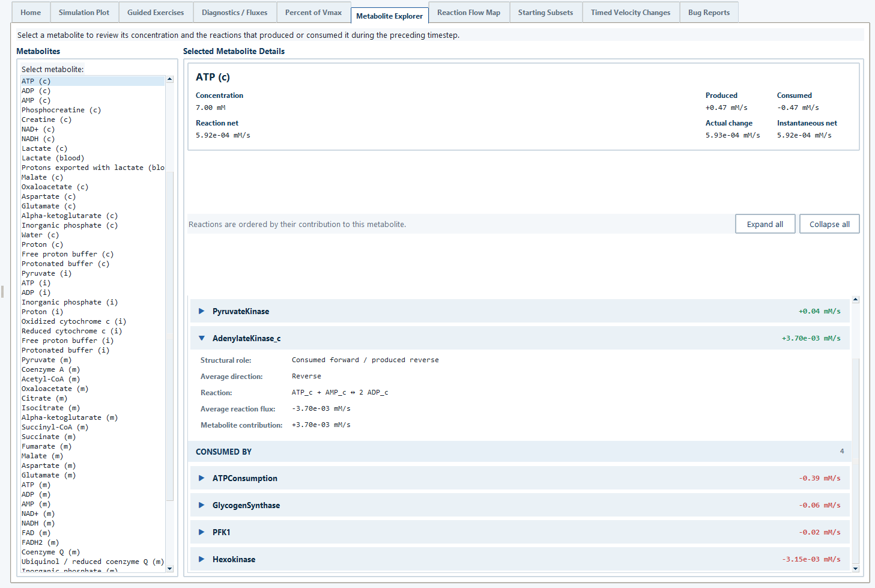This screenshot has height=588, width=875.
Task: Switch to the Simulation Plot tab
Action: click(x=84, y=13)
